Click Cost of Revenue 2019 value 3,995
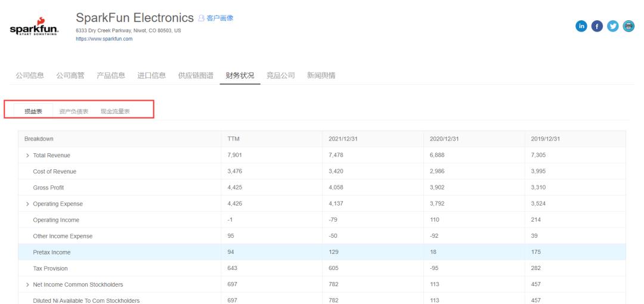This screenshot has height=304, width=644. pyautogui.click(x=538, y=171)
